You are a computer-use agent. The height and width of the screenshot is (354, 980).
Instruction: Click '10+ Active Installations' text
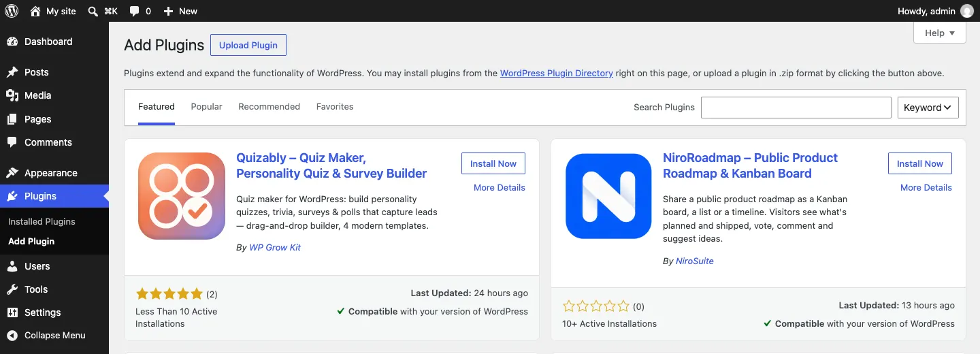tap(610, 324)
